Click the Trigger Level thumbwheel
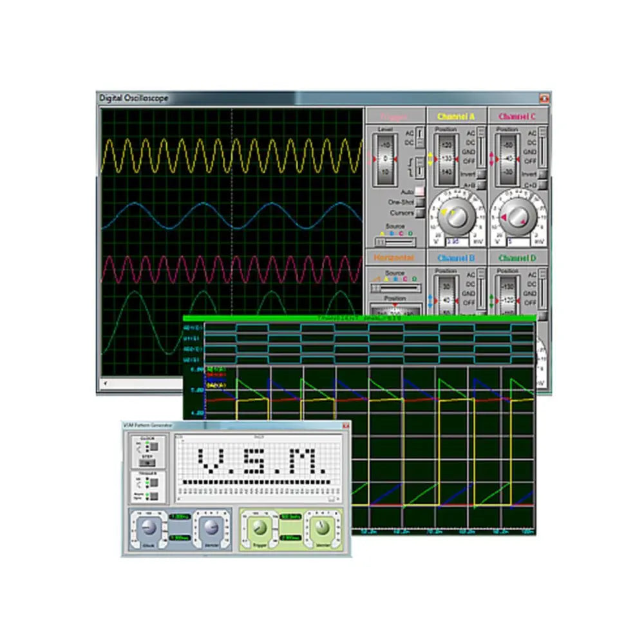Image resolution: width=644 pixels, height=644 pixels. 384,158
